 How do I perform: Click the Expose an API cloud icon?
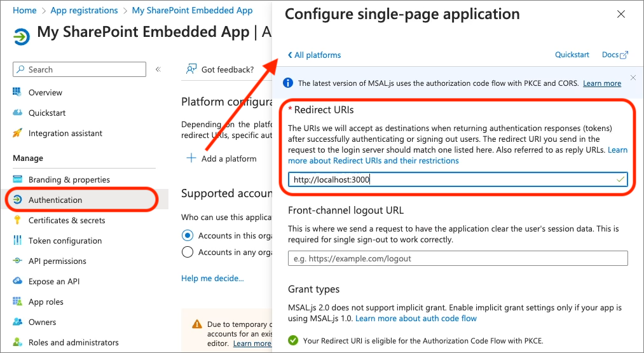pos(17,280)
